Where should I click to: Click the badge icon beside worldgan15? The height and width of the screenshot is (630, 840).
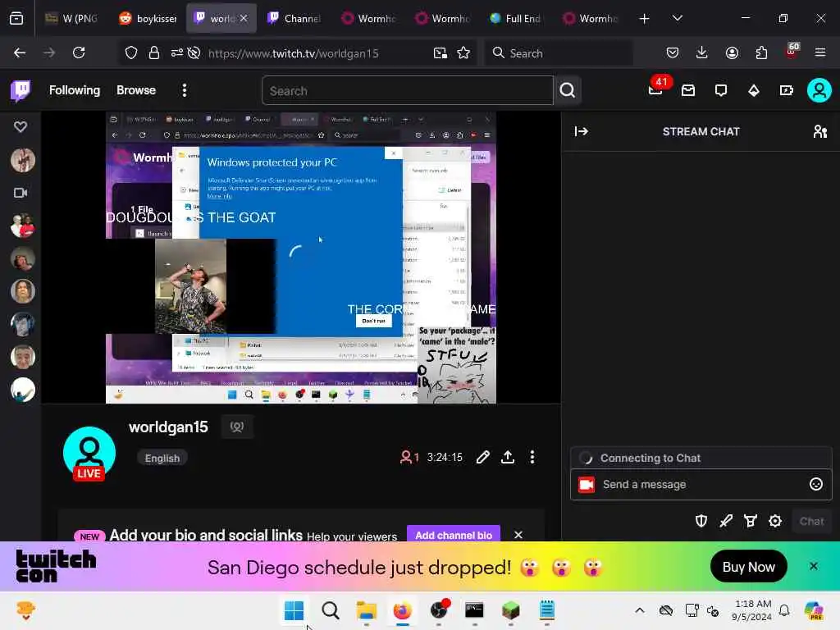pyautogui.click(x=237, y=427)
